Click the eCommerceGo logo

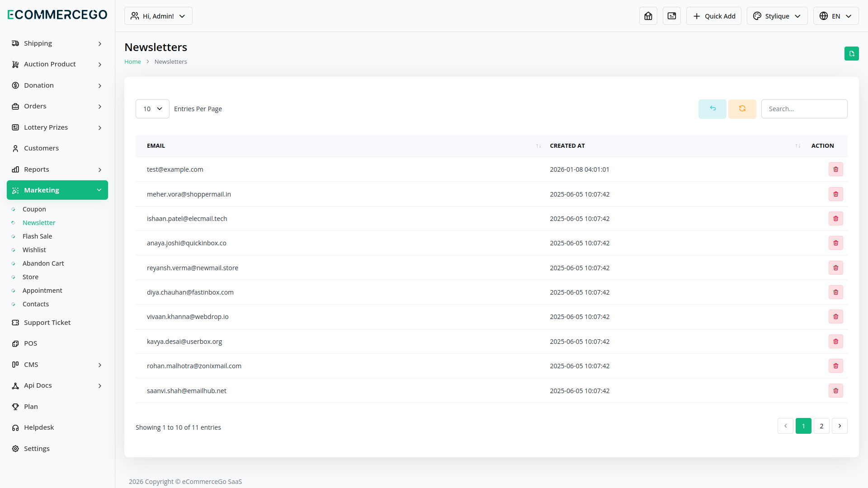point(57,15)
